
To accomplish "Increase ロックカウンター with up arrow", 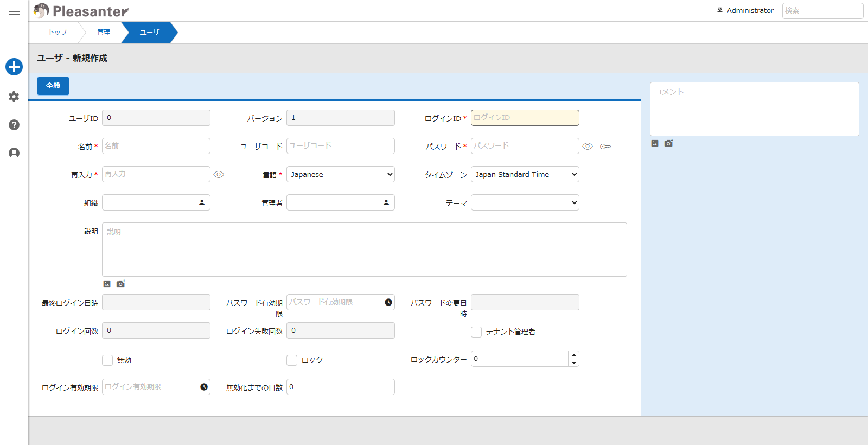I will [x=574, y=355].
